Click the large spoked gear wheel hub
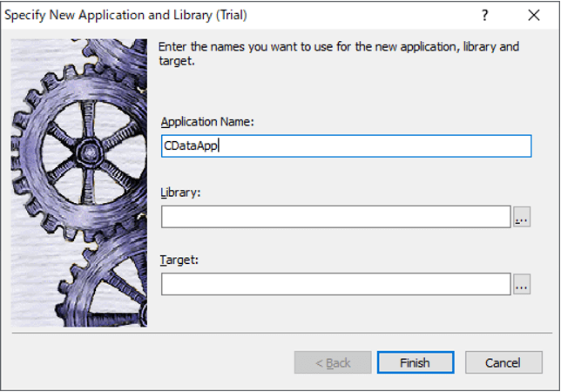Image resolution: width=561 pixels, height=392 pixels. click(x=88, y=152)
